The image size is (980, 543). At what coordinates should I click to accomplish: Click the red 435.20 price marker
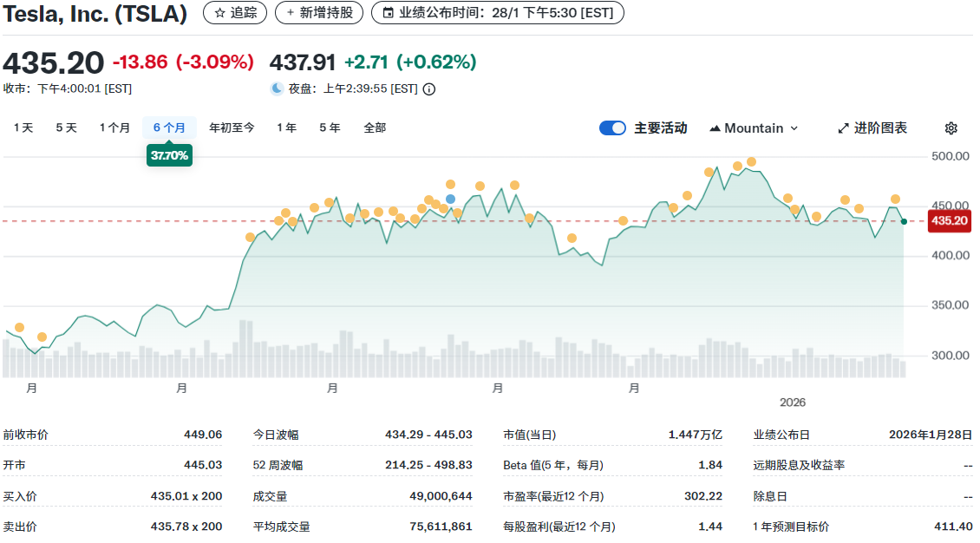pyautogui.click(x=950, y=221)
